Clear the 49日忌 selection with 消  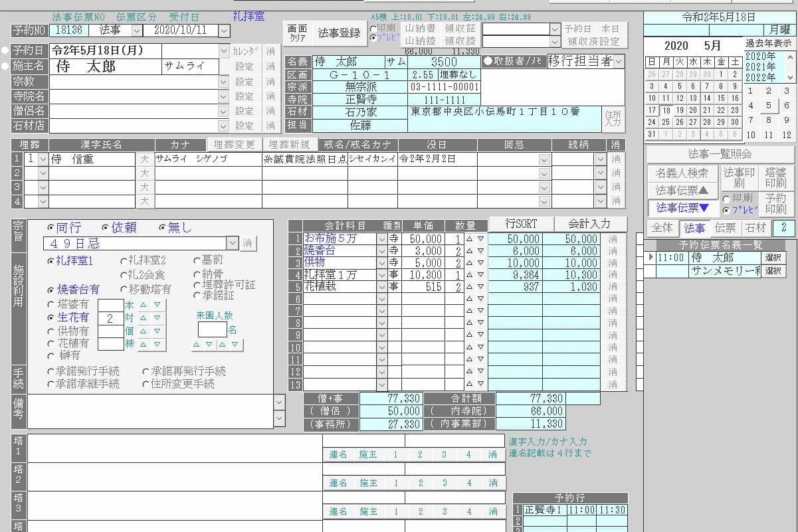point(248,243)
